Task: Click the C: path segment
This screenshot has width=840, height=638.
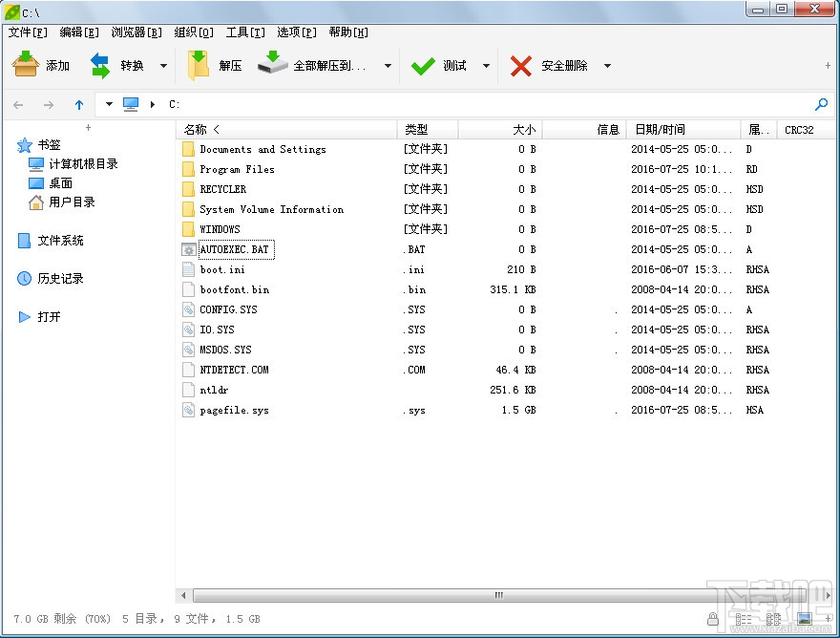Action: click(174, 104)
